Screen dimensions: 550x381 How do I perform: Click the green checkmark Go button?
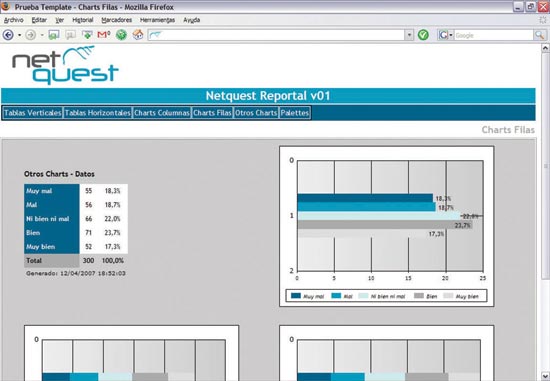[423, 35]
